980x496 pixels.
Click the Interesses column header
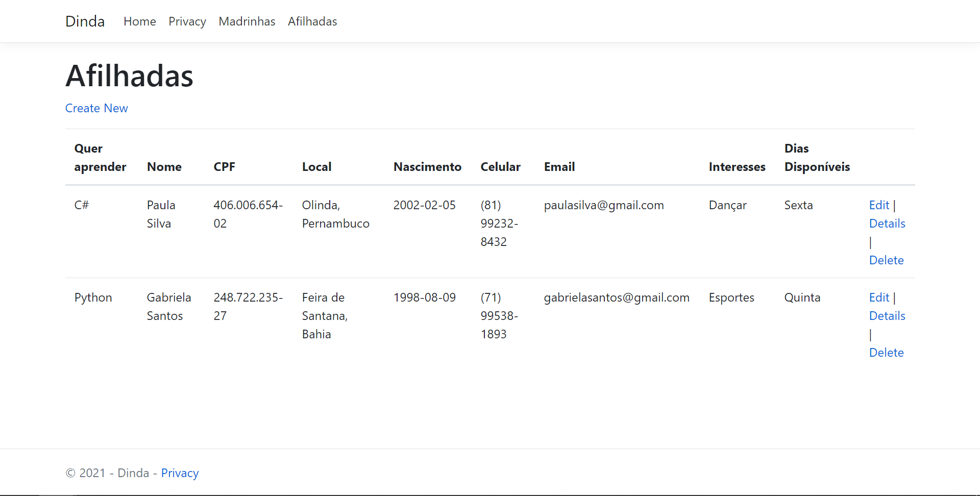click(x=737, y=167)
